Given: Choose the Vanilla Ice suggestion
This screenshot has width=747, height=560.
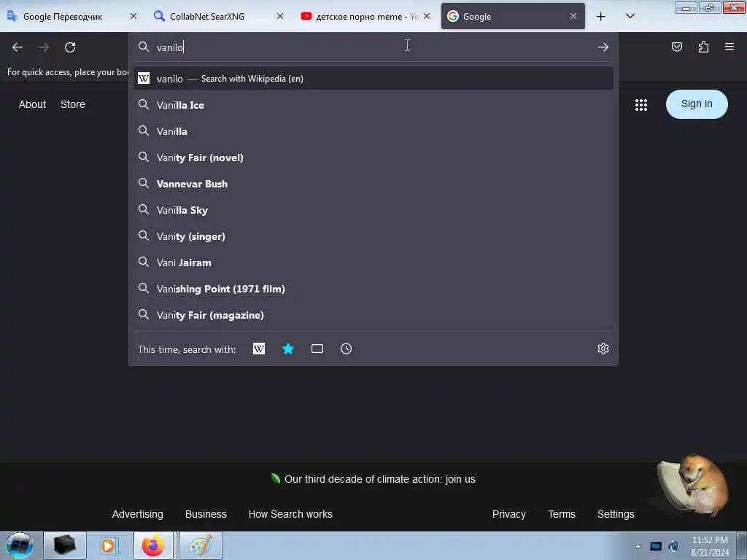Looking at the screenshot, I should click(x=373, y=105).
